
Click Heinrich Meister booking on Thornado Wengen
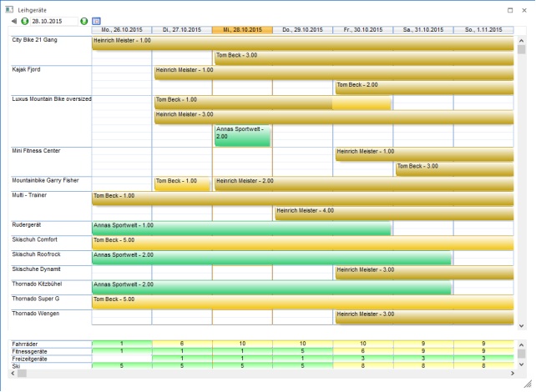[x=423, y=317]
